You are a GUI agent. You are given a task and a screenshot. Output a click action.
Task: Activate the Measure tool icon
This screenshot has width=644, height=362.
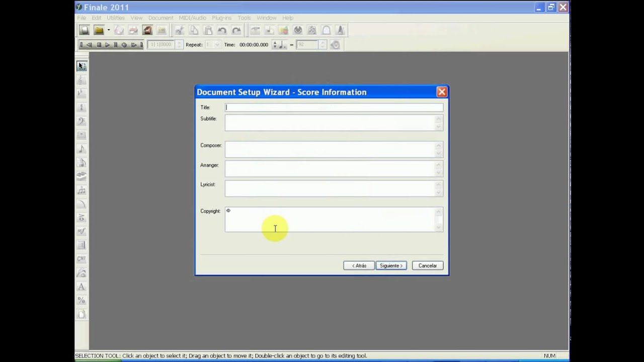(x=82, y=135)
